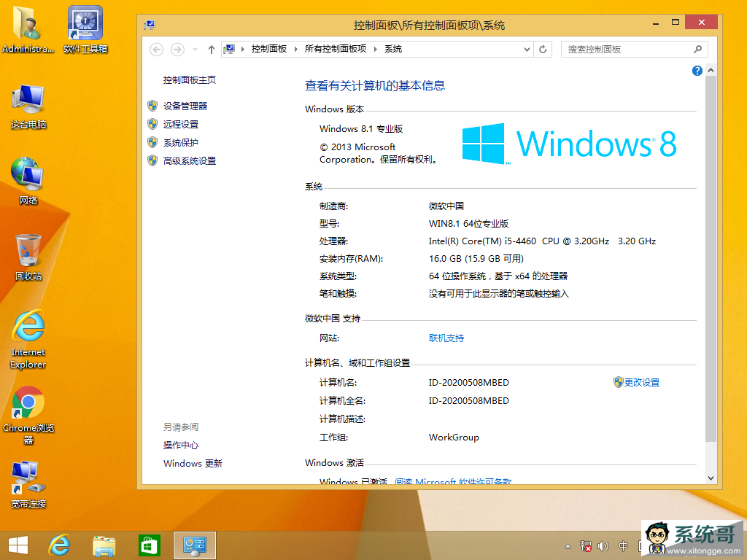Go up one level arrow
Image resolution: width=747 pixels, height=560 pixels.
click(x=211, y=49)
